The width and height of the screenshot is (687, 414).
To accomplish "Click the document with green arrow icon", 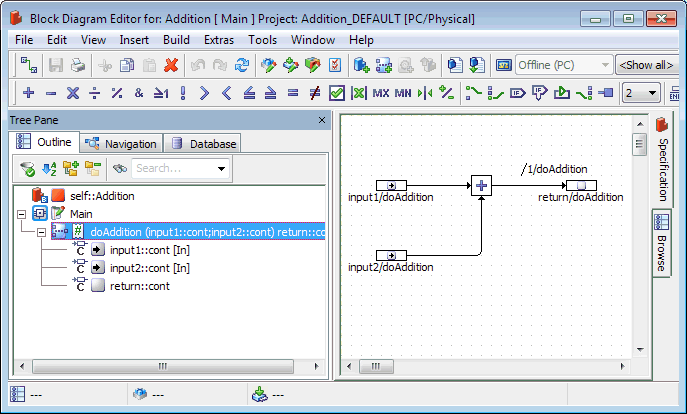I will click(x=477, y=65).
